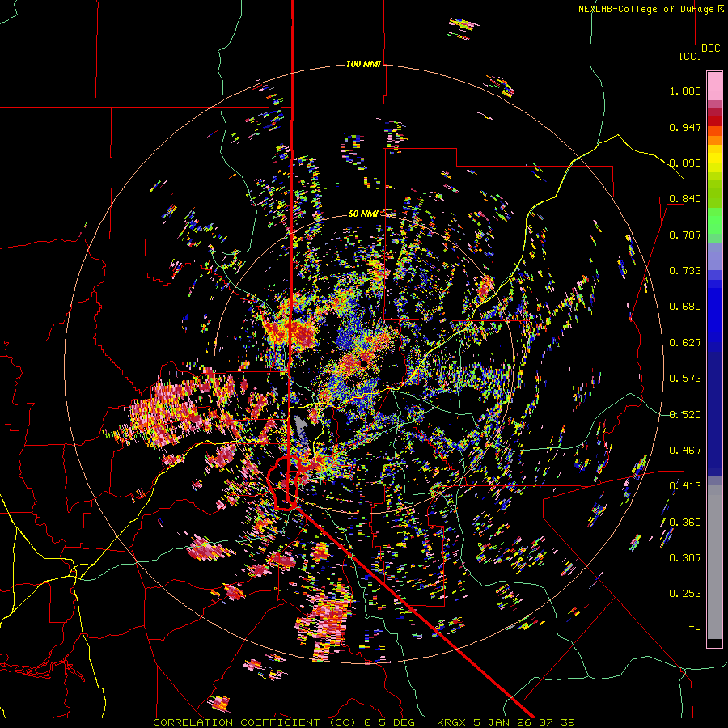The image size is (728, 728).
Task: Click the 0.627 color scale value
Action: pyautogui.click(x=685, y=343)
